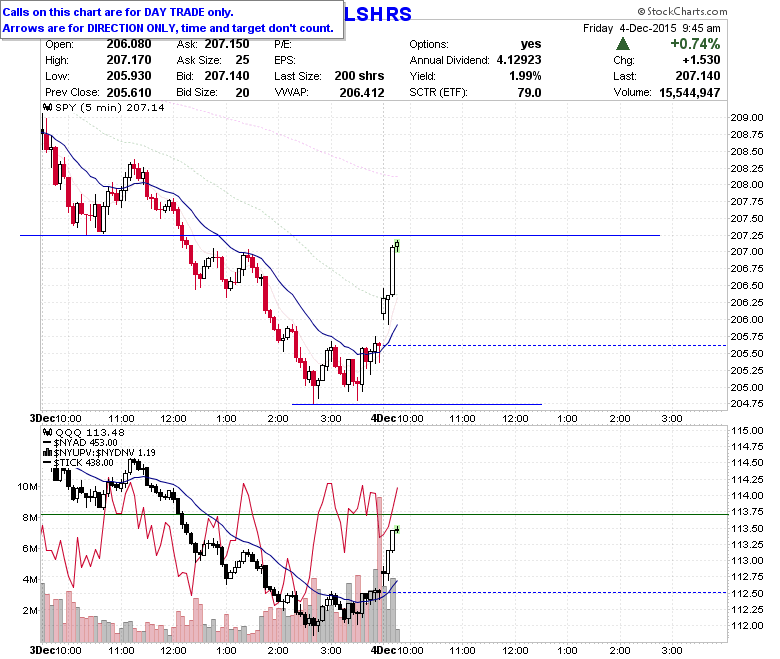Select the Options value yes

tap(531, 44)
